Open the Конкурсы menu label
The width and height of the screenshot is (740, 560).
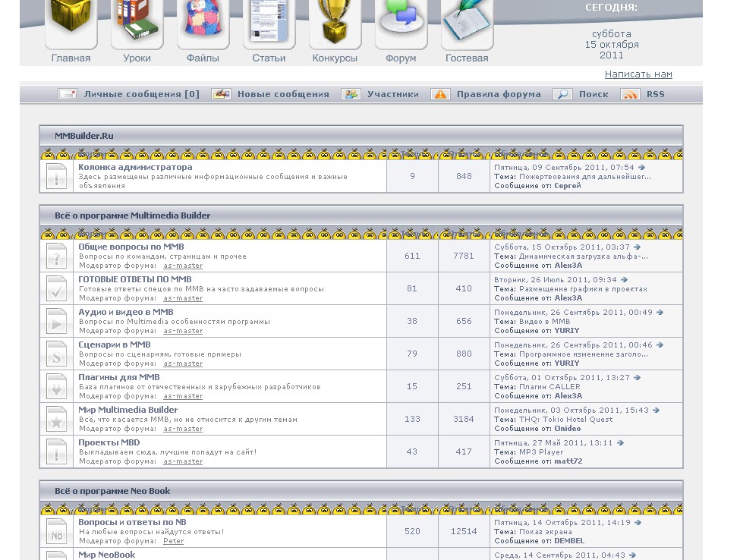pyautogui.click(x=335, y=58)
